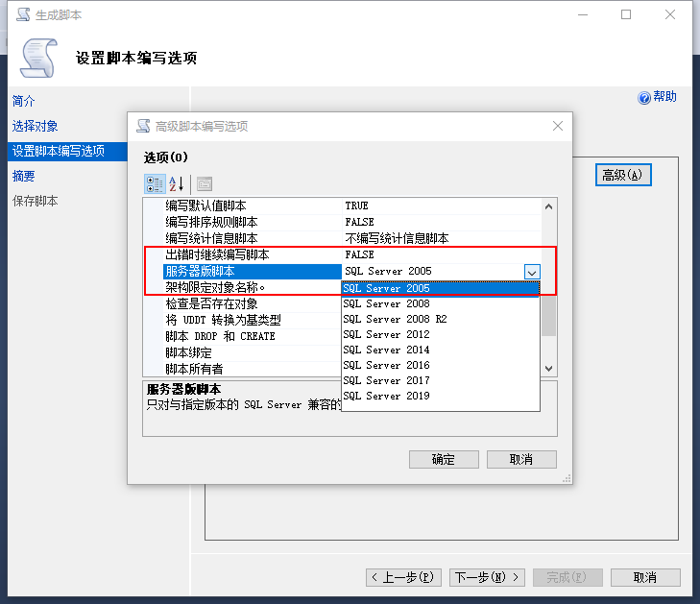Image resolution: width=700 pixels, height=604 pixels.
Task: Click 取消 in the advanced options dialog
Action: 521,459
